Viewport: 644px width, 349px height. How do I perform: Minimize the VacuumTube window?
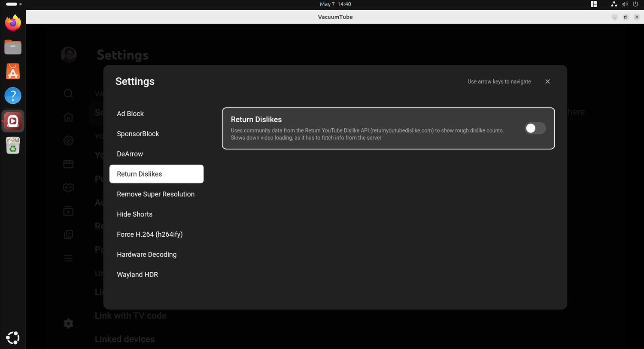point(615,17)
